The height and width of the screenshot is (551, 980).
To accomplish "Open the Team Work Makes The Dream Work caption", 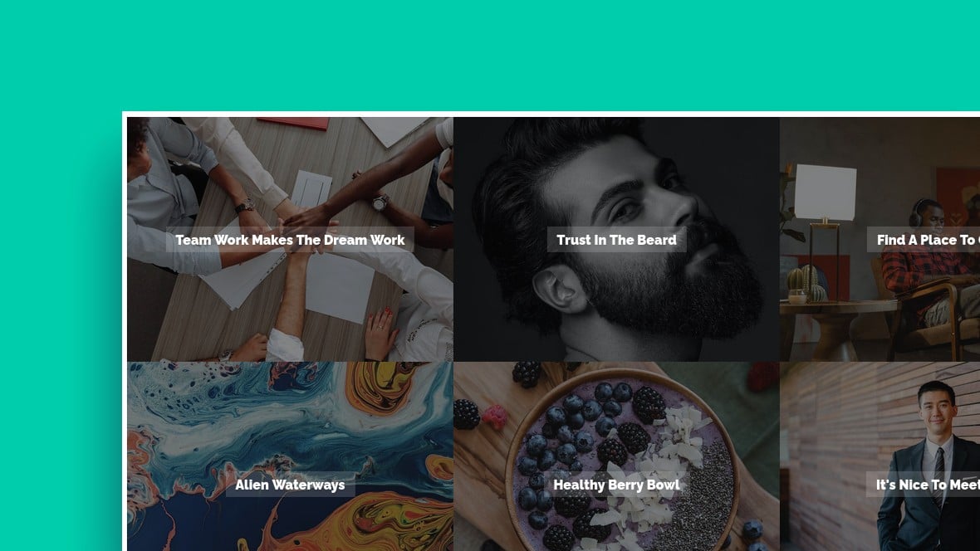I will tap(290, 240).
